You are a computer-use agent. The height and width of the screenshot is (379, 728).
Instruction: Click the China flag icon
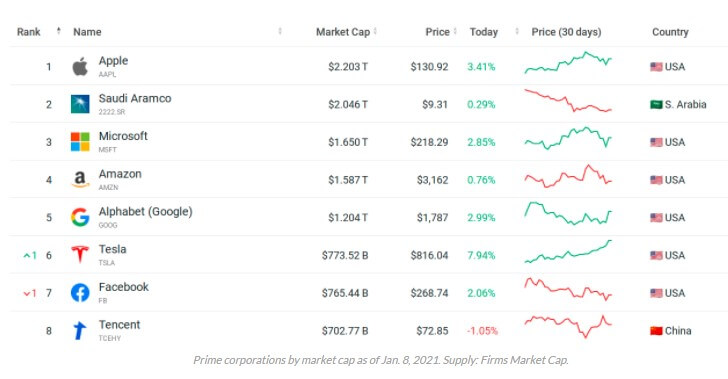(656, 331)
